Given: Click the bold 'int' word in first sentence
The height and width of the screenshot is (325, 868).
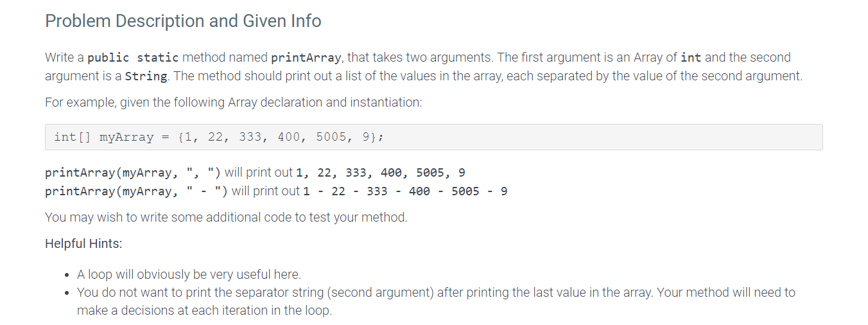Looking at the screenshot, I should (x=691, y=57).
